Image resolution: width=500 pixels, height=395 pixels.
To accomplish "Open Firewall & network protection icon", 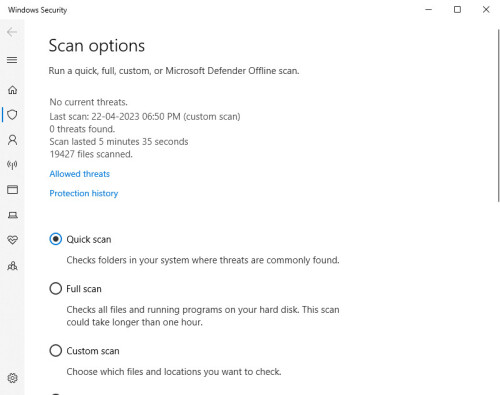I will (x=12, y=165).
